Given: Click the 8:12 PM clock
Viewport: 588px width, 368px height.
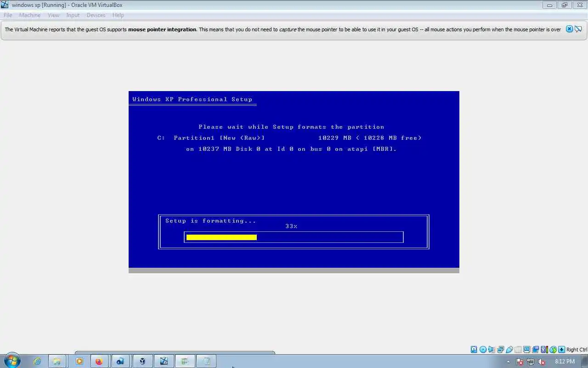Looking at the screenshot, I should point(565,362).
